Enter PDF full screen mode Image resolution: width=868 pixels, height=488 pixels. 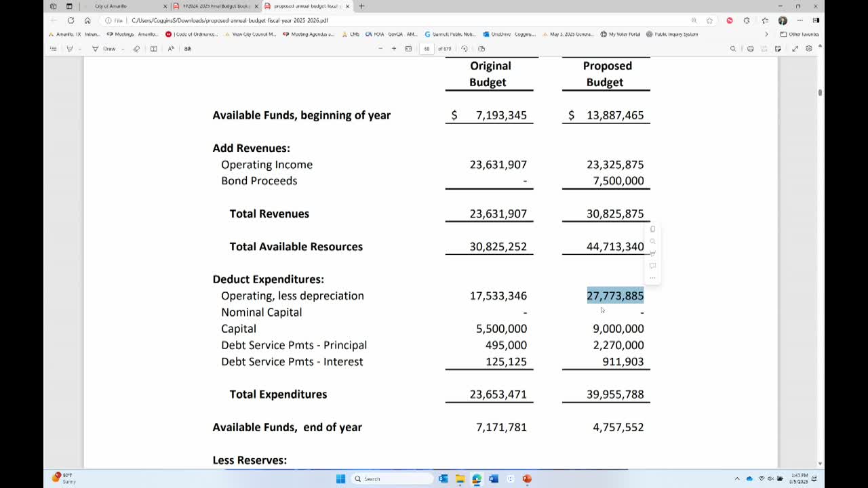click(x=795, y=49)
